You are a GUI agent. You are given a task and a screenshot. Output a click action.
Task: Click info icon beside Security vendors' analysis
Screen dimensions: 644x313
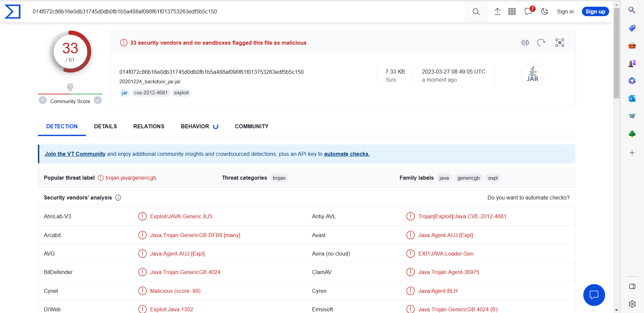pos(118,198)
